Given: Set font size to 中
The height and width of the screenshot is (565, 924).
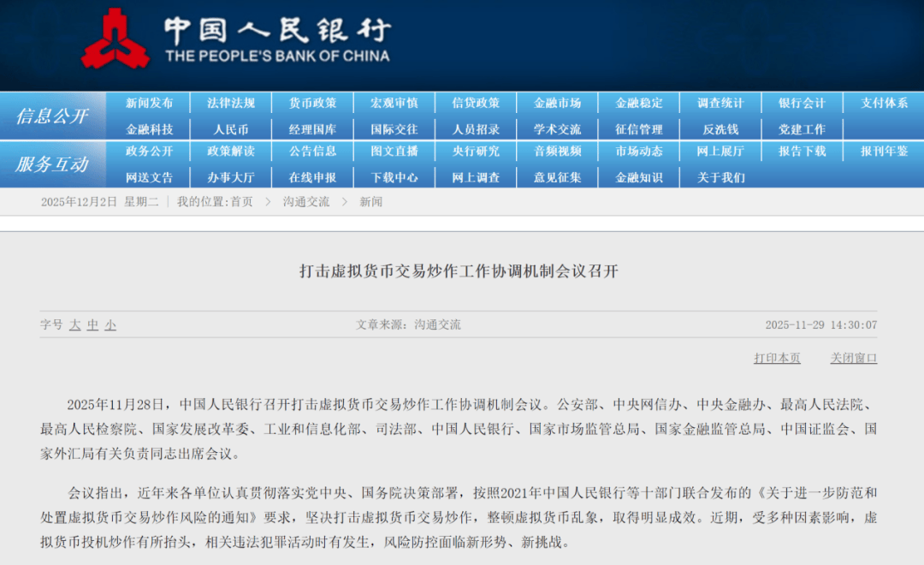Looking at the screenshot, I should 93,325.
